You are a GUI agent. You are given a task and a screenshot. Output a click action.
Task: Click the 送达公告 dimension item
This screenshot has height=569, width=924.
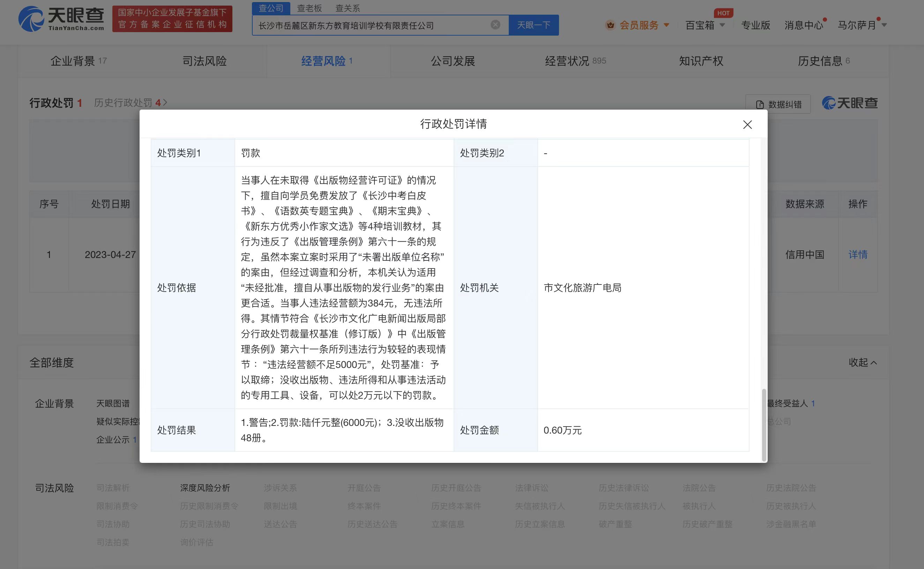[x=280, y=524]
